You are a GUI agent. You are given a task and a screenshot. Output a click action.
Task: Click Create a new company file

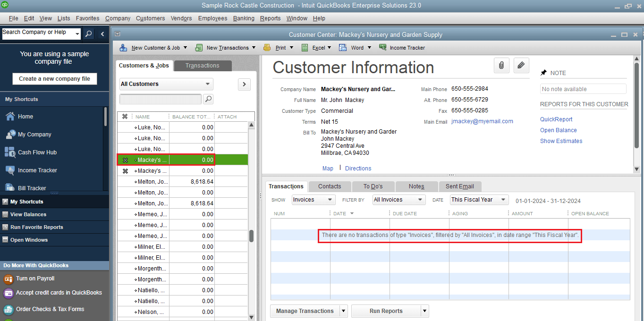point(54,78)
